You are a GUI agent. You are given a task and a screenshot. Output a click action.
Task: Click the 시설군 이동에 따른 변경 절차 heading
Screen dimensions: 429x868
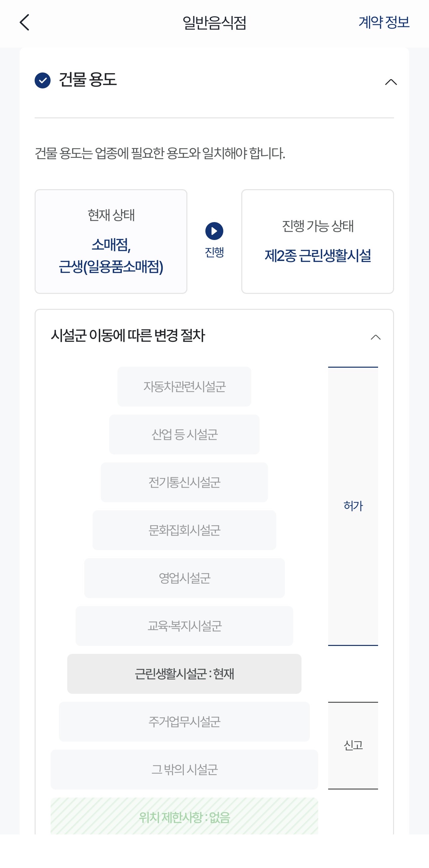point(128,336)
